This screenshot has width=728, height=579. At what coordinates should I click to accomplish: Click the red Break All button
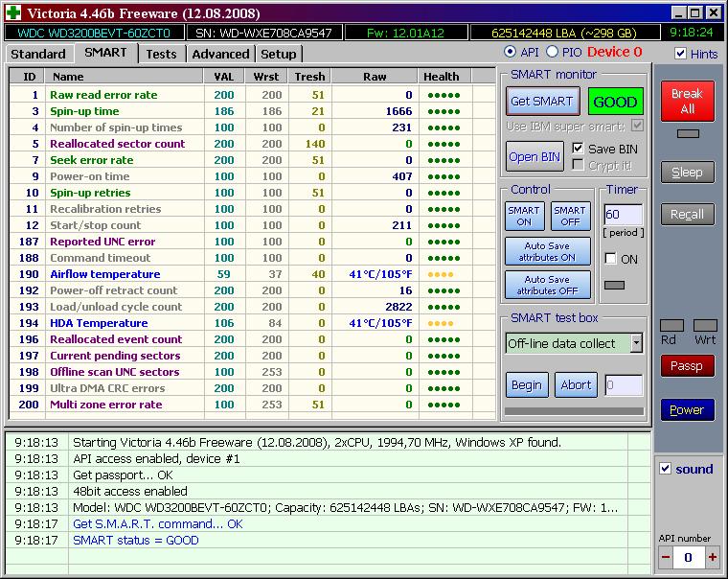pyautogui.click(x=687, y=101)
